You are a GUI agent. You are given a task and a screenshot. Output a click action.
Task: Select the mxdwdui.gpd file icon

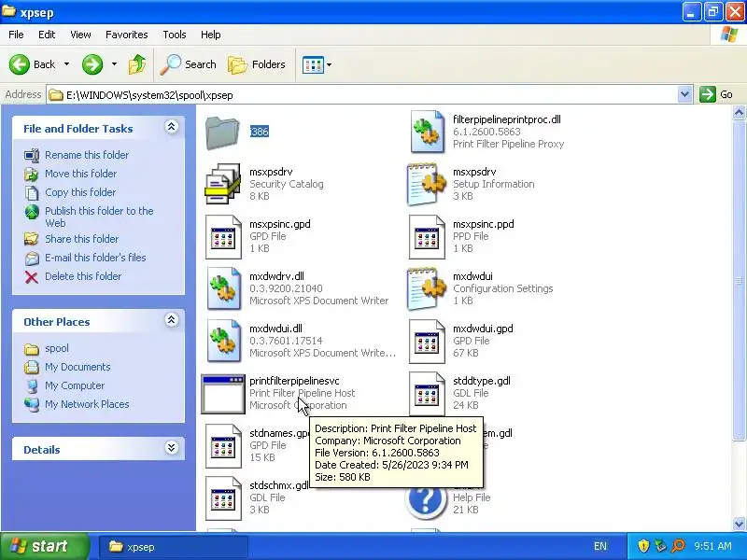click(427, 342)
